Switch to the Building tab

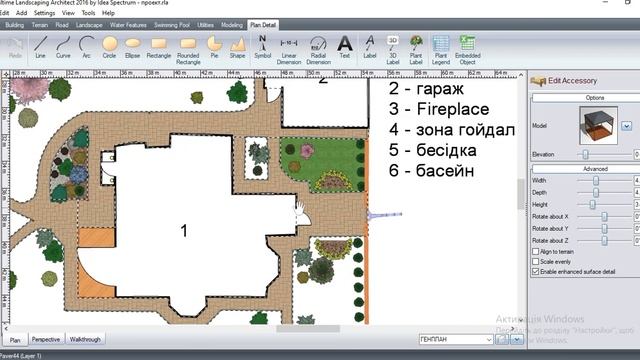(14, 25)
